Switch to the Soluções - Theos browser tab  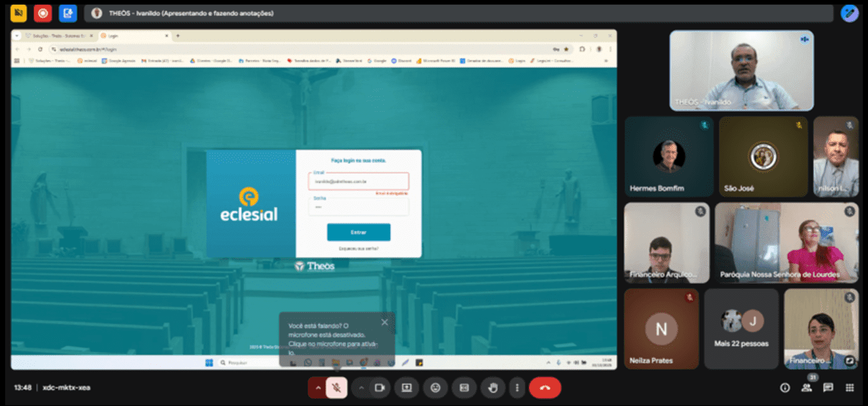tap(59, 35)
